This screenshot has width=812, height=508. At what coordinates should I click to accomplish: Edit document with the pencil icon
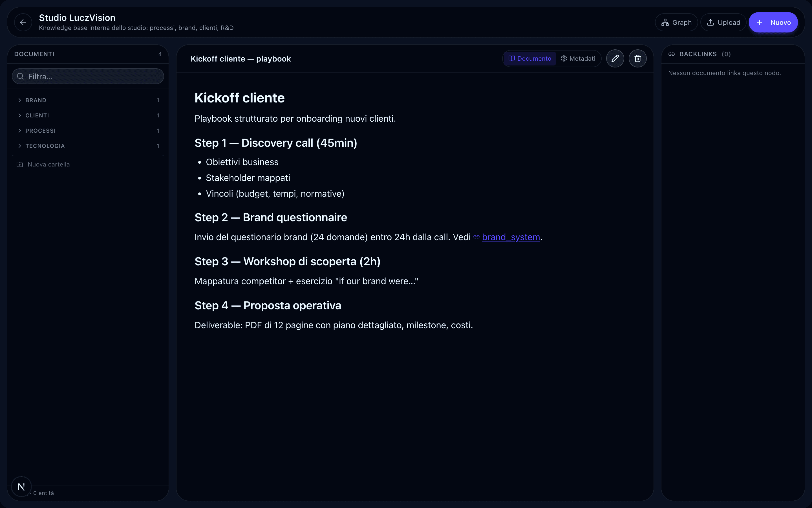click(615, 58)
